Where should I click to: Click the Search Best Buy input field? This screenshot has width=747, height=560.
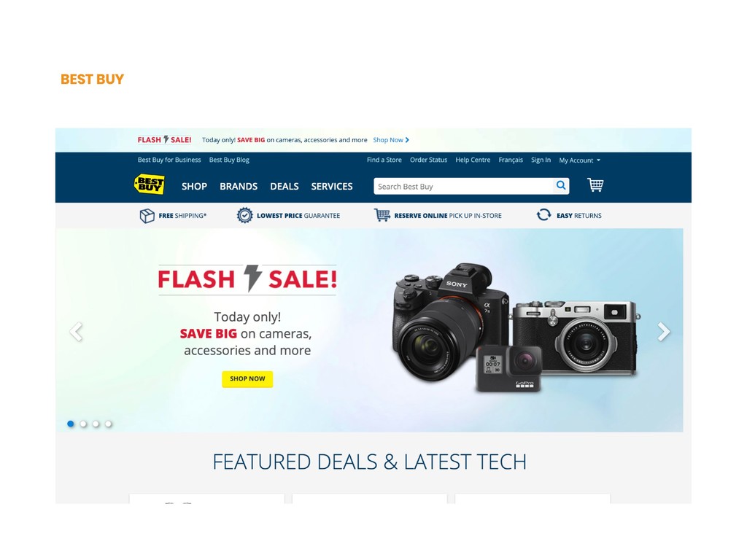463,186
